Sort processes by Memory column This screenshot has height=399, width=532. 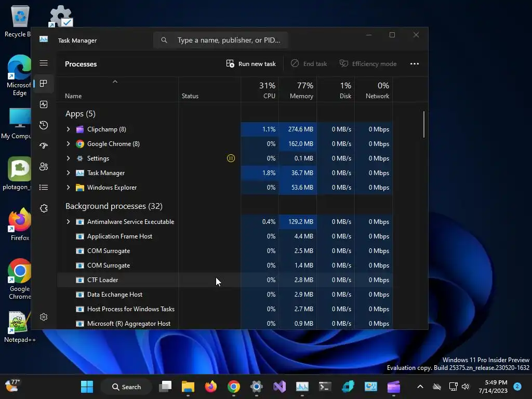[298, 90]
